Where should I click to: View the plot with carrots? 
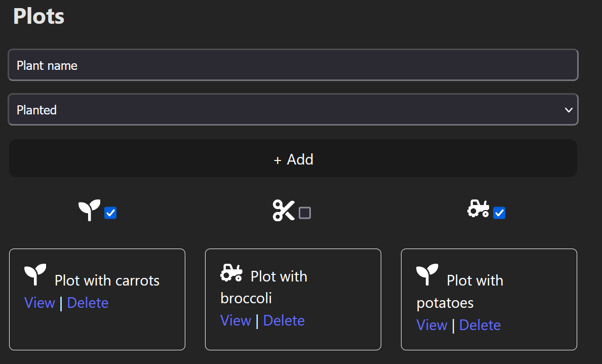click(x=39, y=302)
